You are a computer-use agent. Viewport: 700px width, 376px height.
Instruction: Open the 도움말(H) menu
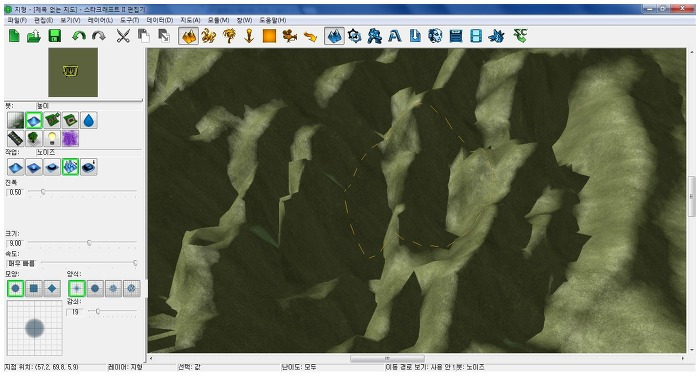[x=273, y=20]
